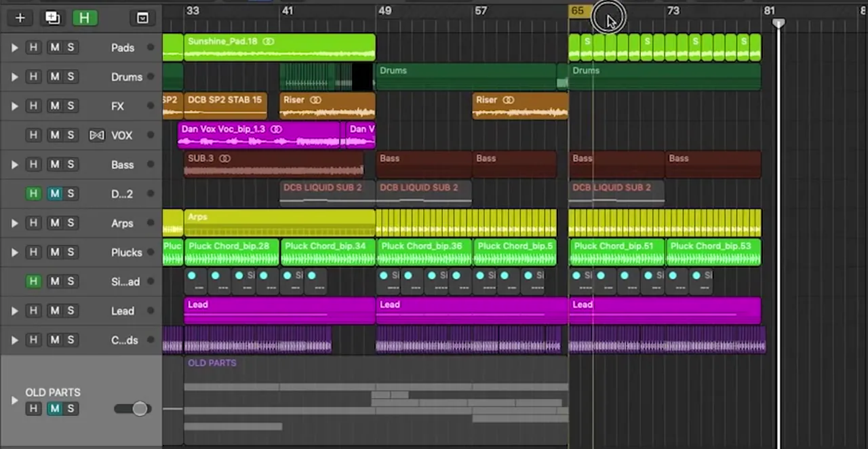Expand the Lead track stack

click(14, 311)
